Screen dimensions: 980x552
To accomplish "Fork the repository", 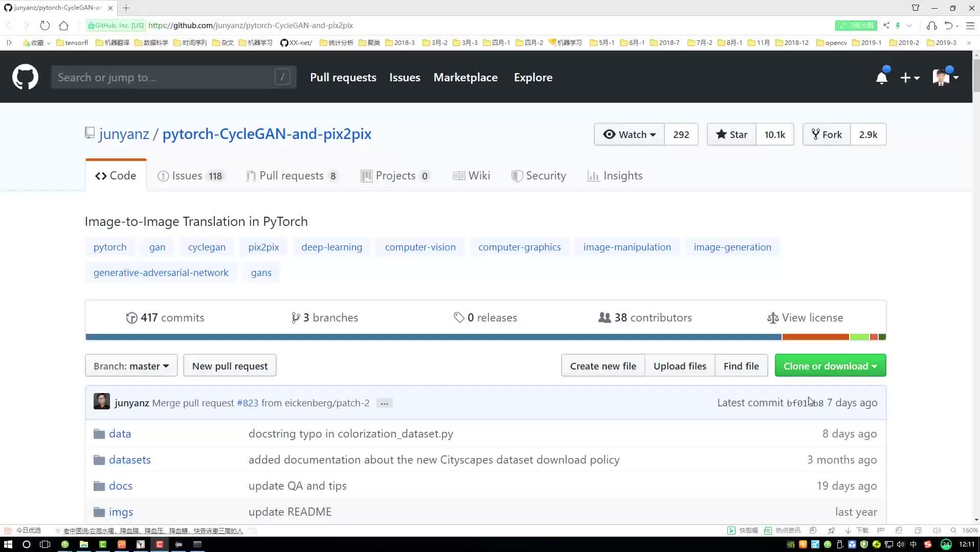I will 827,134.
